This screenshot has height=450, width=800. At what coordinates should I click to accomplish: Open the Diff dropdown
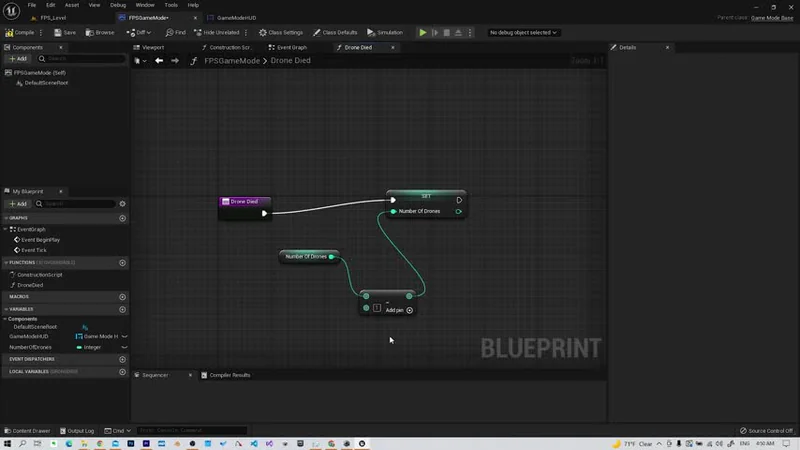(139, 33)
